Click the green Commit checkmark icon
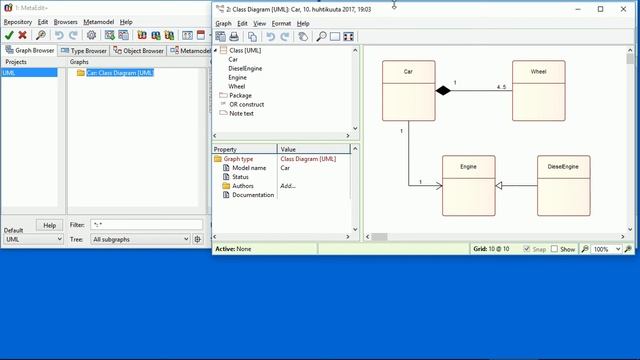This screenshot has width=640, height=360. coord(9,36)
